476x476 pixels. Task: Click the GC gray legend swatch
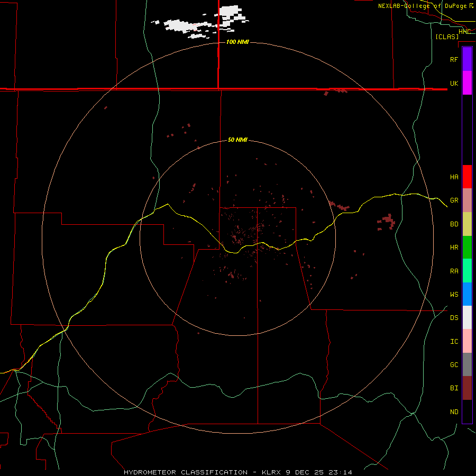tap(467, 364)
